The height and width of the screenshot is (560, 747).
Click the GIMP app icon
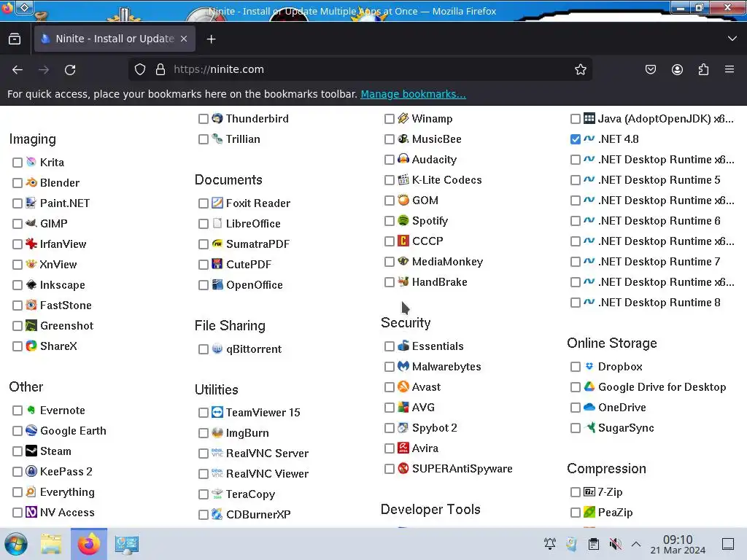(x=31, y=223)
